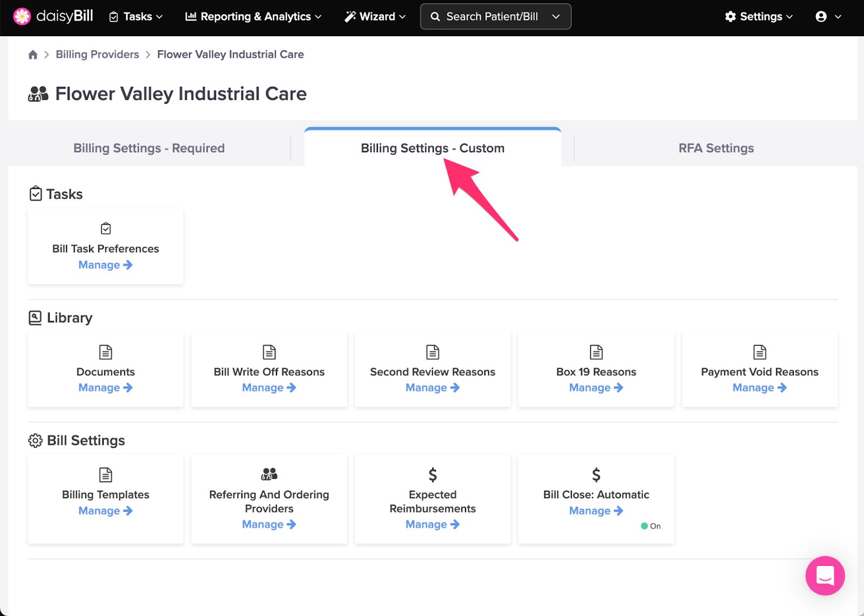Click Referring And Ordering Providers people icon
The height and width of the screenshot is (616, 864).
point(269,474)
